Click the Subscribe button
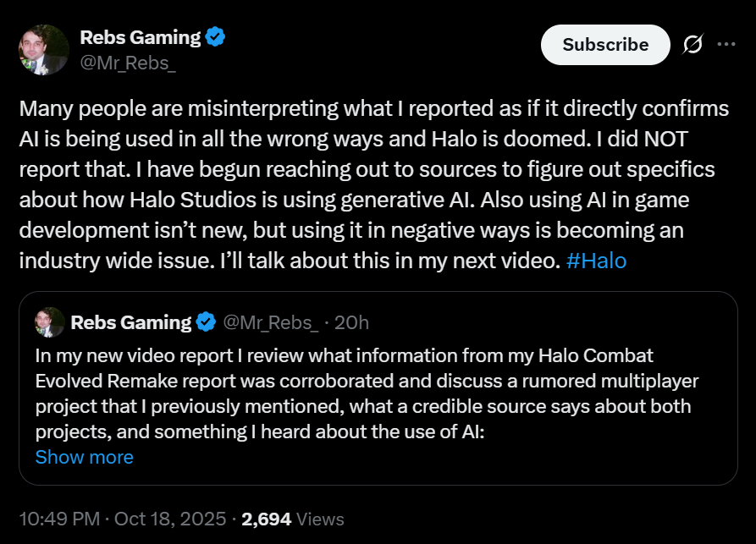The image size is (756, 544). coord(605,45)
